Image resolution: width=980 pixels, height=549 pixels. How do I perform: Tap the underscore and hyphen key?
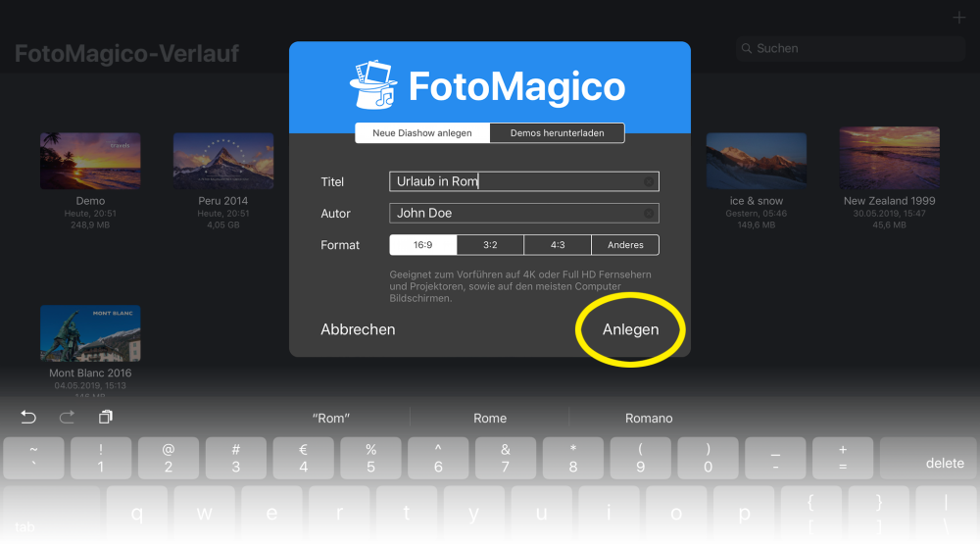tap(775, 459)
